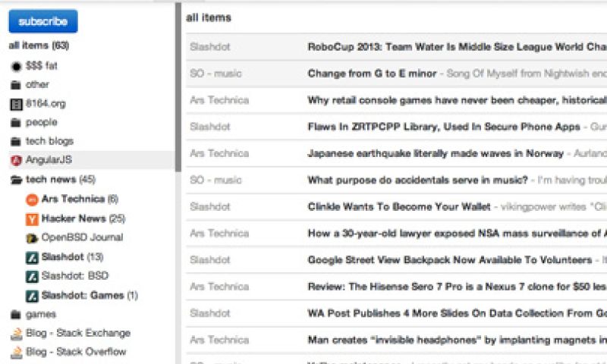Select the people folder label
The height and width of the screenshot is (364, 607).
click(42, 122)
